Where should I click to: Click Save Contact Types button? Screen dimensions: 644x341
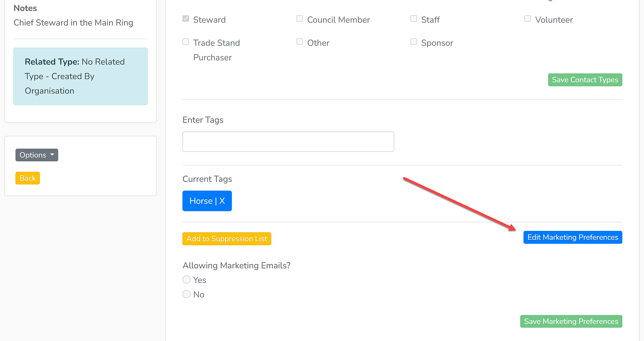pyautogui.click(x=585, y=80)
